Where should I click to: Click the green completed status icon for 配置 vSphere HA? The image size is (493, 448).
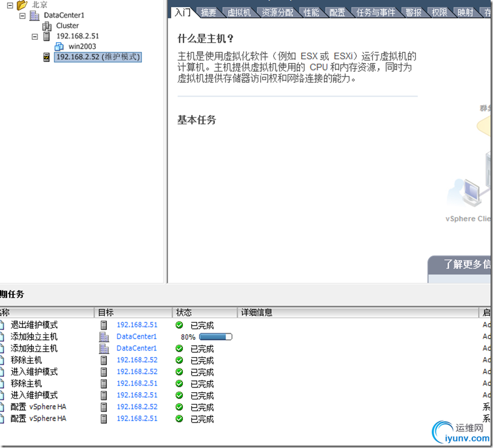(x=178, y=407)
